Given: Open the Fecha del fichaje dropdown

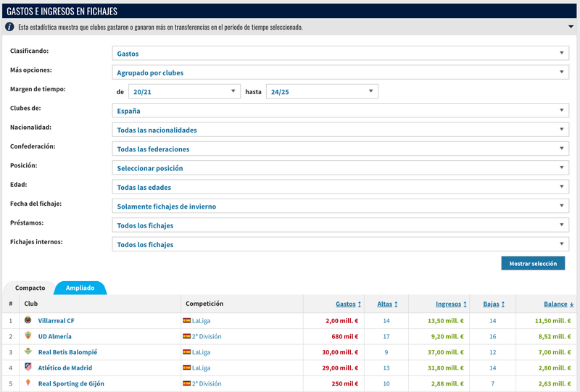Looking at the screenshot, I should (x=340, y=207).
